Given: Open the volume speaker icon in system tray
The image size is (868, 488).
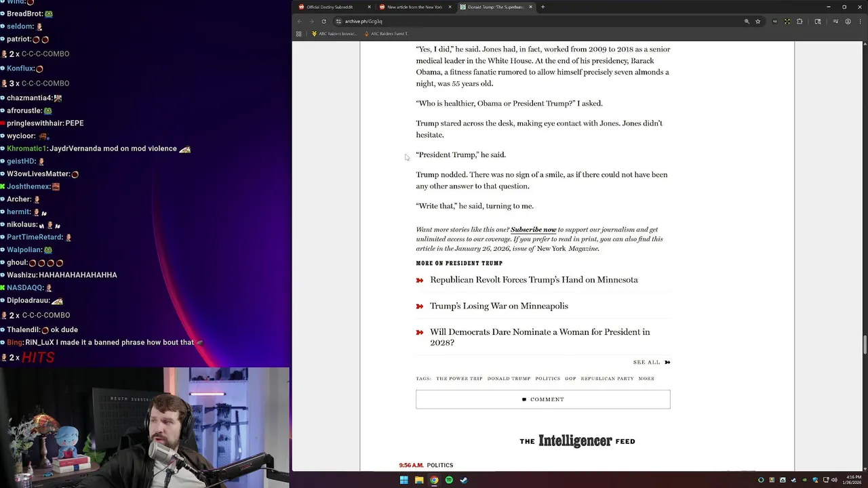Looking at the screenshot, I should coord(833,480).
